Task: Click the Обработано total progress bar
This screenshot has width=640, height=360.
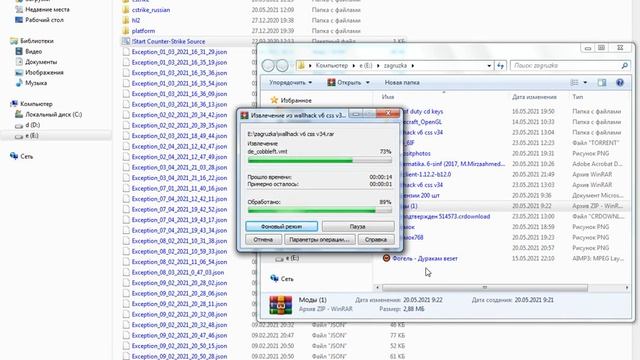Action: pos(320,211)
